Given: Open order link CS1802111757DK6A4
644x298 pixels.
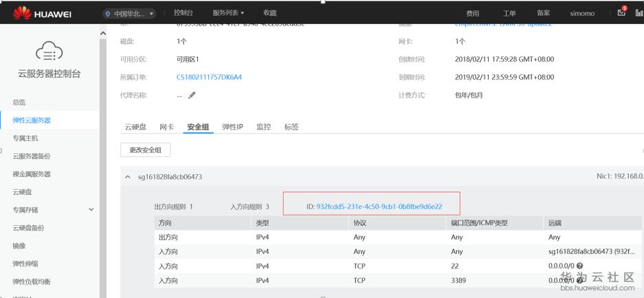Looking at the screenshot, I should 209,77.
